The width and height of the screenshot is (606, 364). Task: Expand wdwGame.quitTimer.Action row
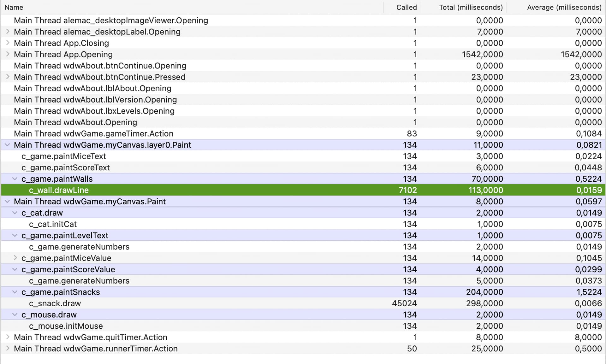click(8, 337)
